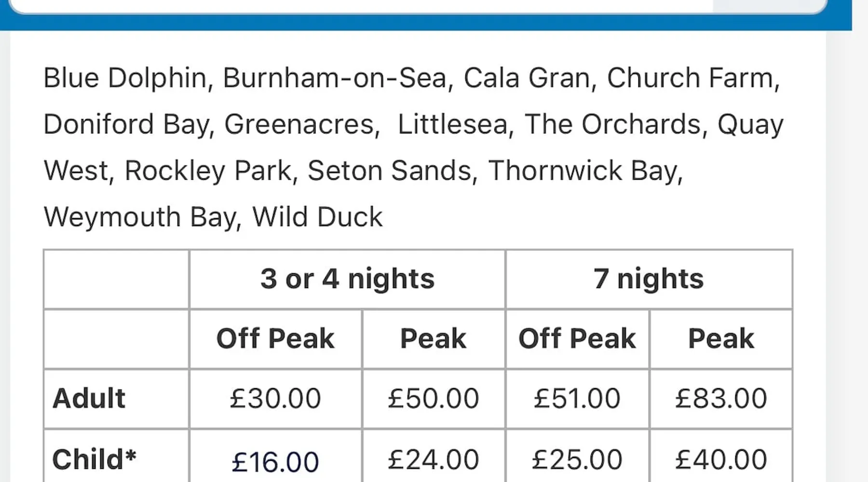Select Peak header under 7 nights

click(720, 339)
